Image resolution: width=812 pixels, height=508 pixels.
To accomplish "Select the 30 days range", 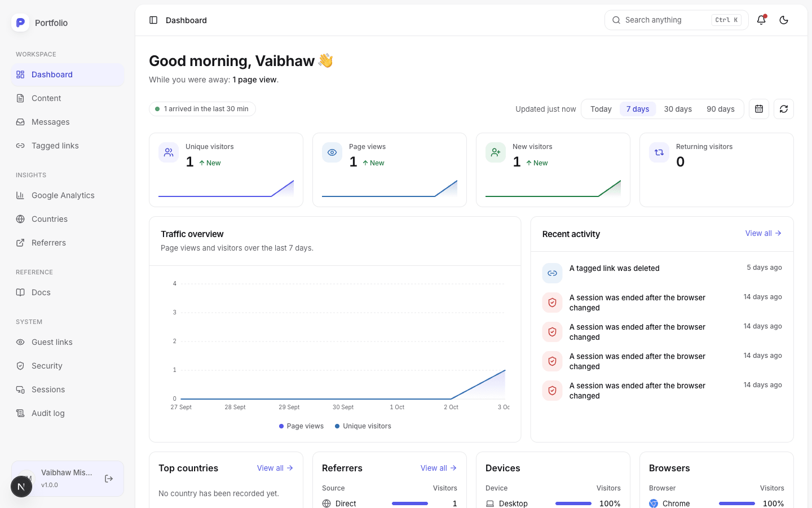I will tap(678, 109).
